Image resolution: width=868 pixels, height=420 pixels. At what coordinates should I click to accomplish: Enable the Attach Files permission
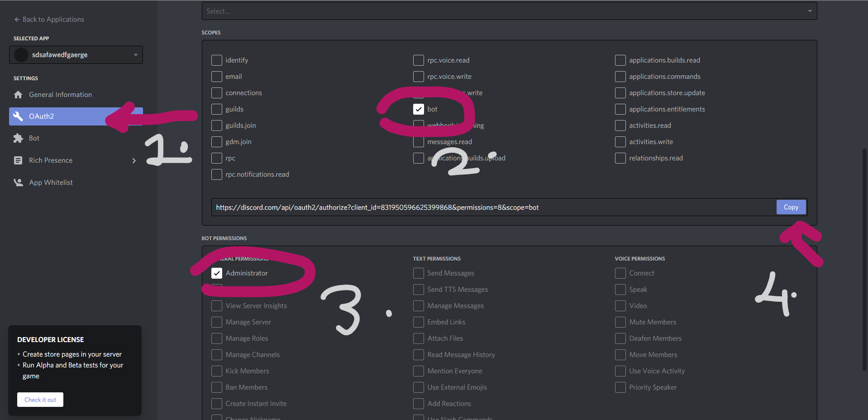click(x=419, y=338)
